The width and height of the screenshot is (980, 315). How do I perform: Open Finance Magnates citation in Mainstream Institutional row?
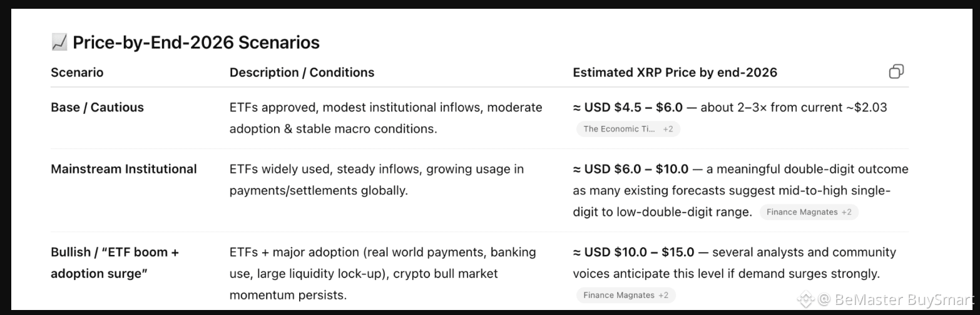pos(809,212)
